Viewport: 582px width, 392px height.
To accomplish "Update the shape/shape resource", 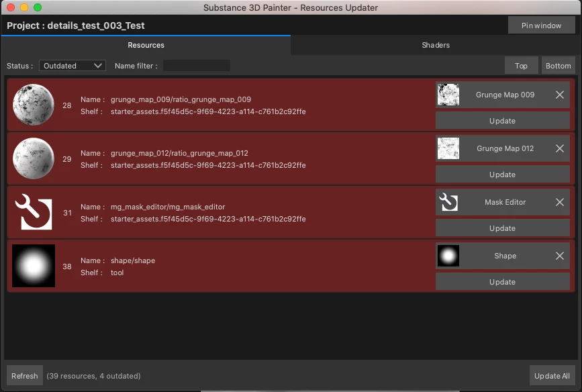I will click(502, 282).
